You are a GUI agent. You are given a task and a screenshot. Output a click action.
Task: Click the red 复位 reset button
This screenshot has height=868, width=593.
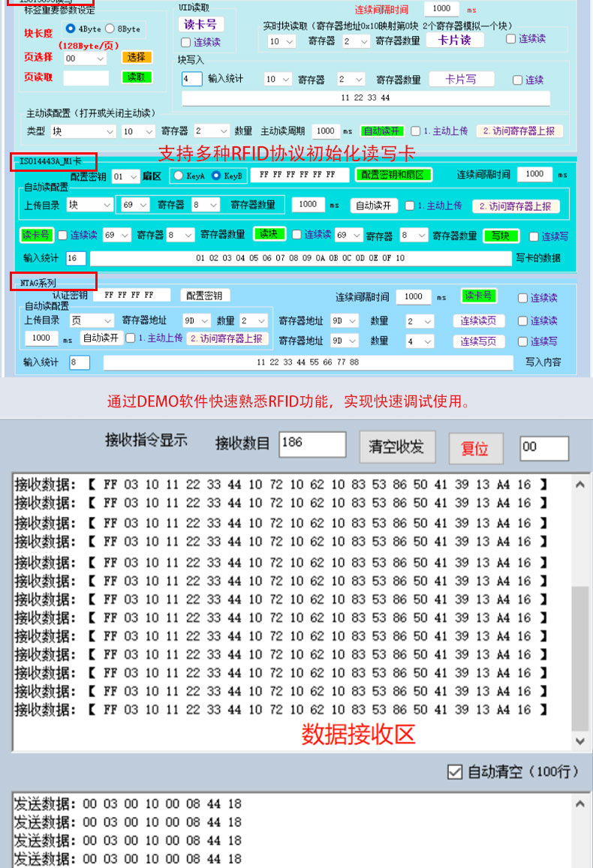pyautogui.click(x=475, y=449)
